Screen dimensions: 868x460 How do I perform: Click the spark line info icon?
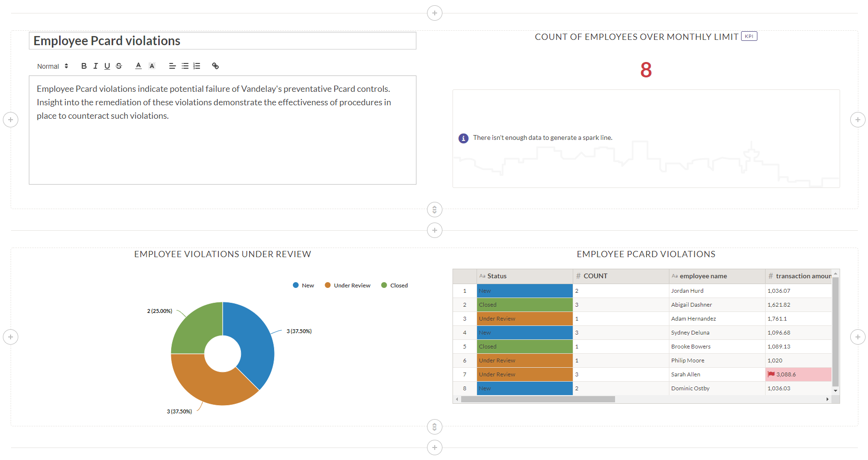pos(463,138)
